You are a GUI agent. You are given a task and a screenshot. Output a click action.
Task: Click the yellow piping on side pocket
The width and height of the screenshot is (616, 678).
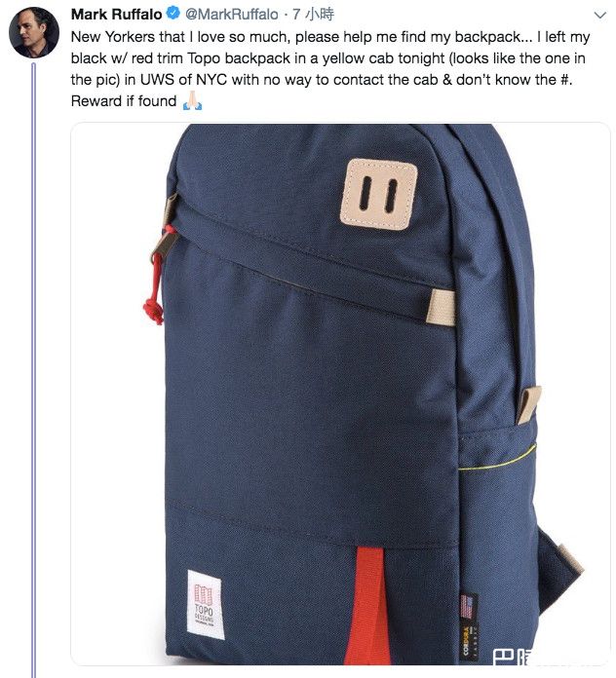pos(497,459)
